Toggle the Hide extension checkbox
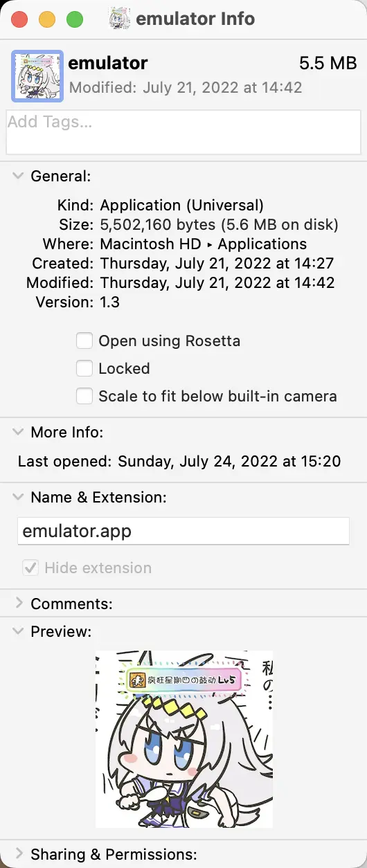Viewport: 367px width, 868px height. click(x=30, y=568)
